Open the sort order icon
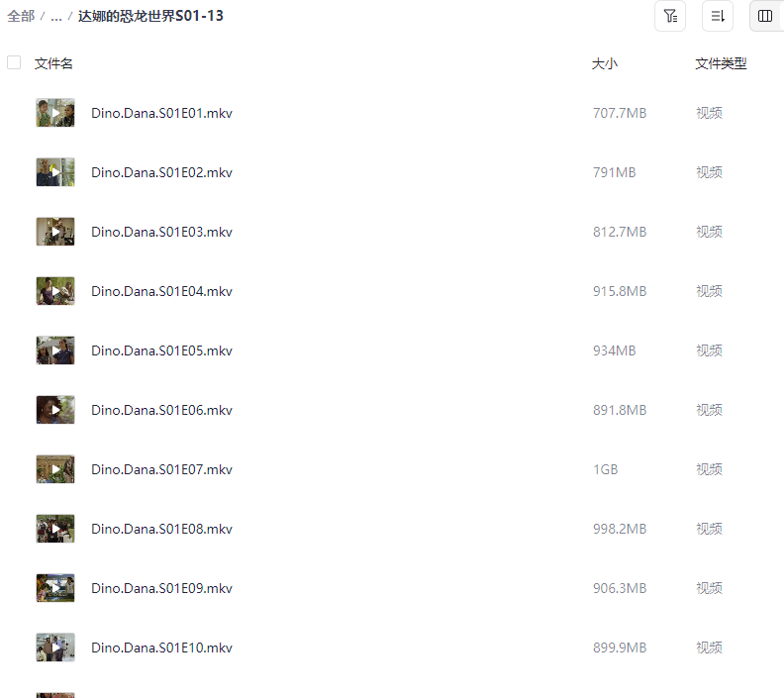This screenshot has width=784, height=698. 718,16
